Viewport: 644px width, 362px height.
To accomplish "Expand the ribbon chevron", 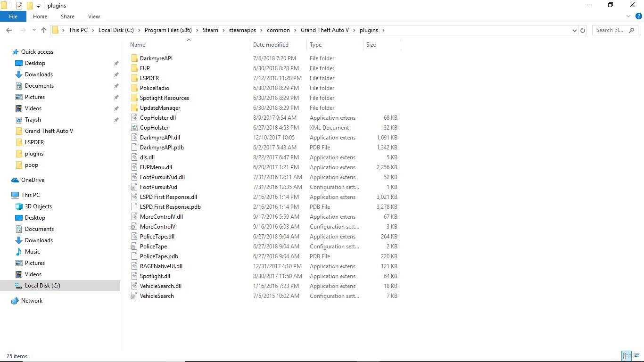I will pos(628,16).
